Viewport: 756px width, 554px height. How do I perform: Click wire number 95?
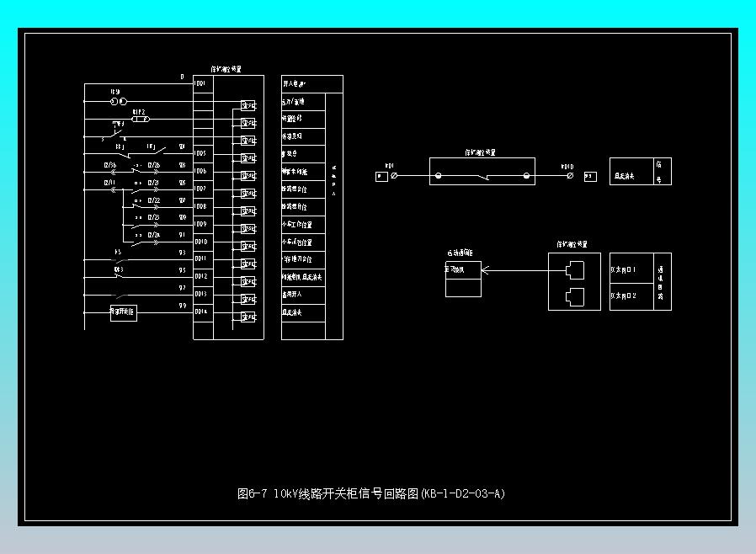[182, 270]
